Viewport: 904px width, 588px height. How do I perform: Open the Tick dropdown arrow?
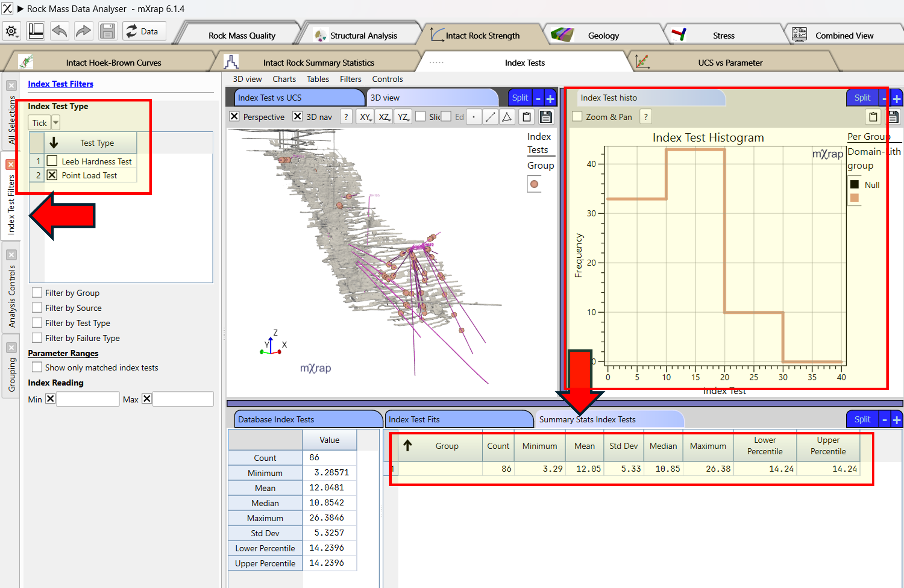(x=56, y=123)
